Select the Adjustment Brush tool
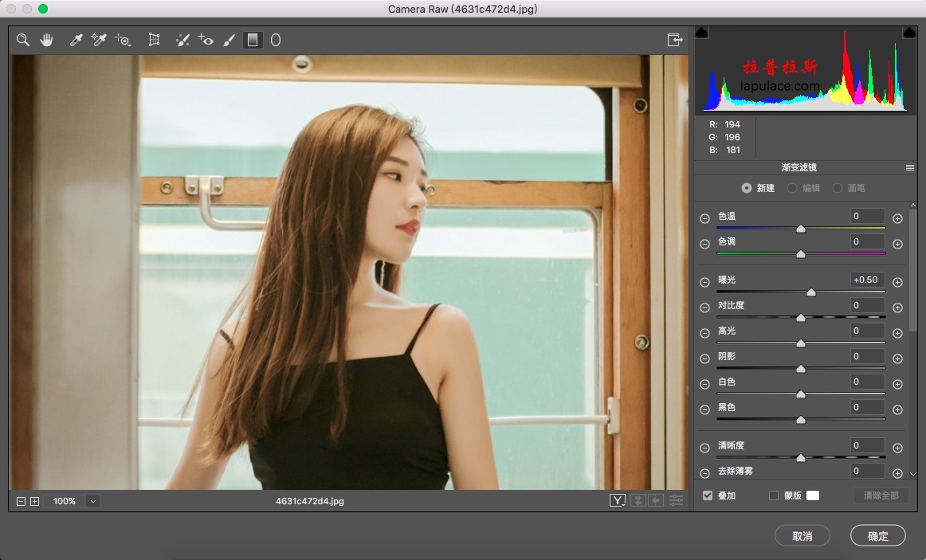The height and width of the screenshot is (560, 926). [x=230, y=40]
